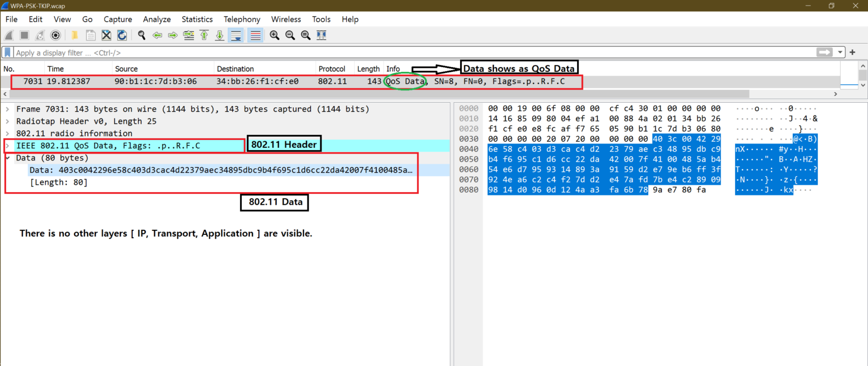The width and height of the screenshot is (868, 366).
Task: Open the Find Packet tool
Action: click(x=141, y=35)
